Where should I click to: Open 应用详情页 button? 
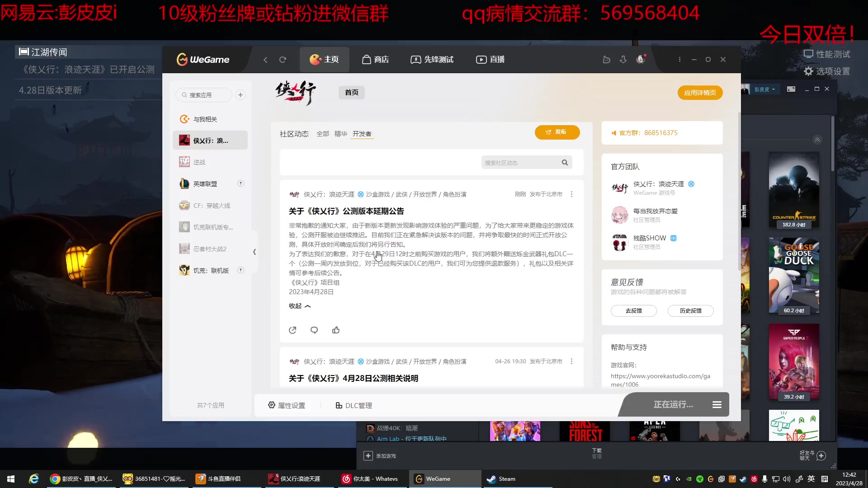[x=700, y=93]
